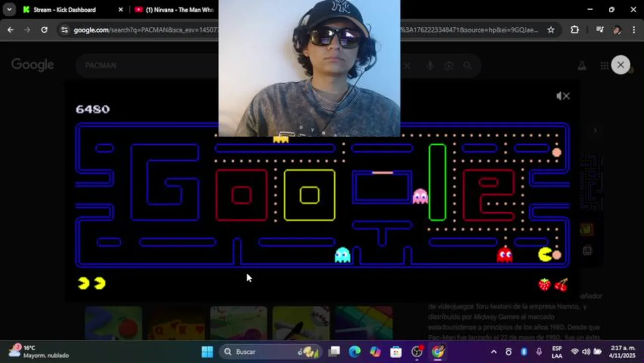The height and width of the screenshot is (363, 644).
Task: Bookmark this page with the star
Action: point(551,30)
